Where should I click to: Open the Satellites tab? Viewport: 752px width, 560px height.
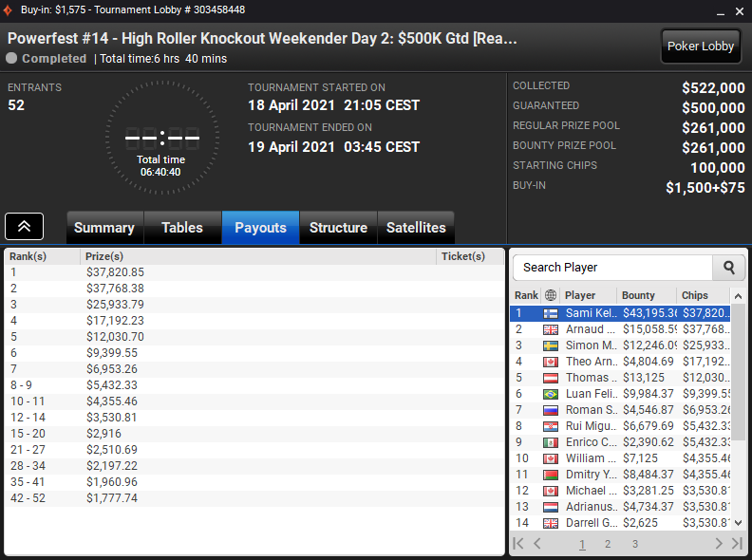click(416, 227)
